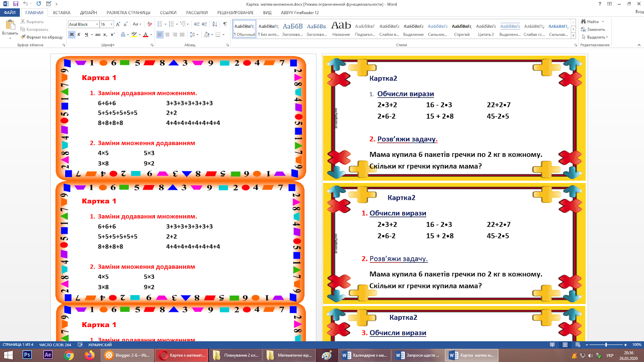
Task: Center align the text
Action: (167, 35)
